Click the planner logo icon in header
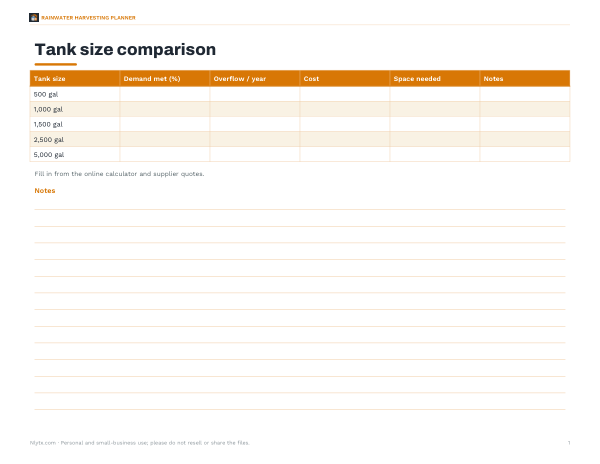Viewport: 600px width, 464px height. [x=34, y=18]
